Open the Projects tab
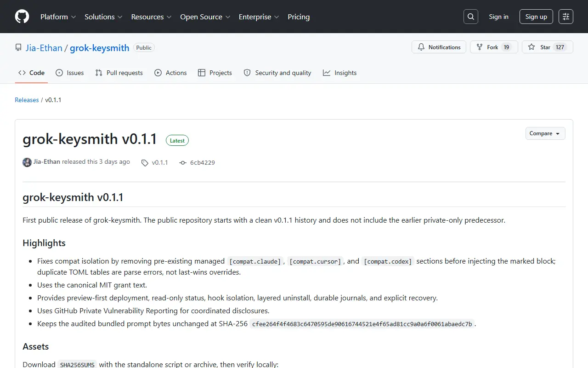The height and width of the screenshot is (368, 588). 215,73
